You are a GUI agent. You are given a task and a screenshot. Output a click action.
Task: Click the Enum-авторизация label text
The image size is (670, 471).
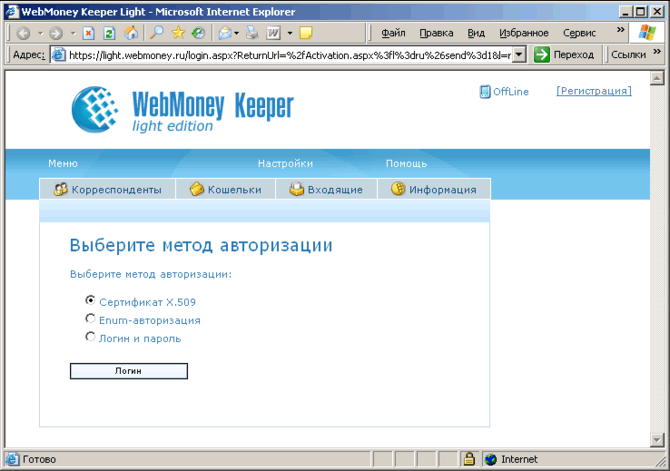point(150,321)
